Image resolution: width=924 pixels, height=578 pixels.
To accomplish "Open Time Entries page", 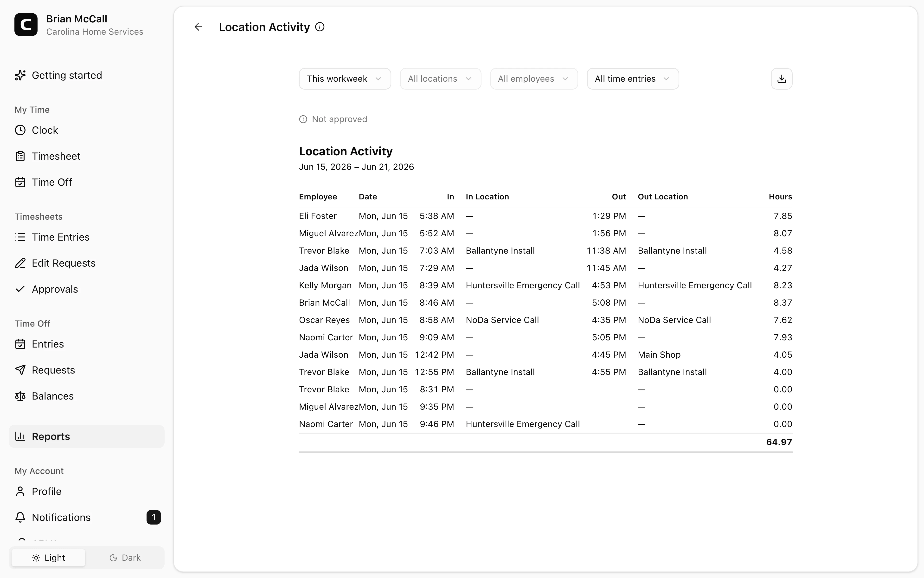I will pyautogui.click(x=87, y=237).
